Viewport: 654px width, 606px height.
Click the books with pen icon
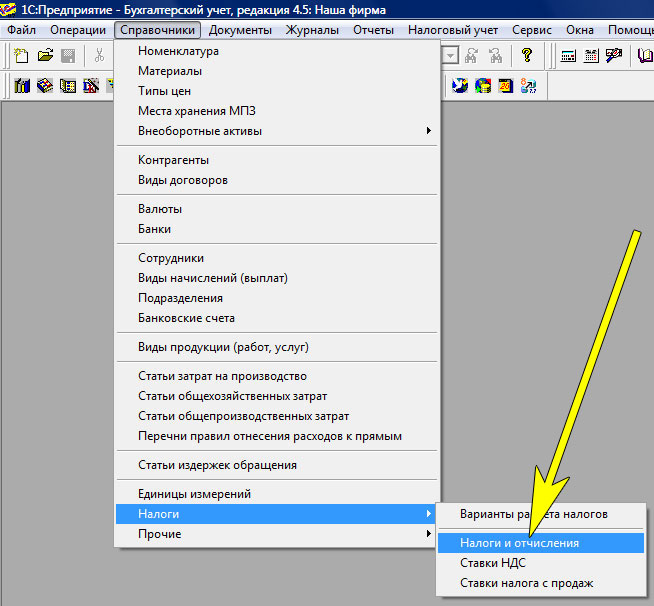22,86
